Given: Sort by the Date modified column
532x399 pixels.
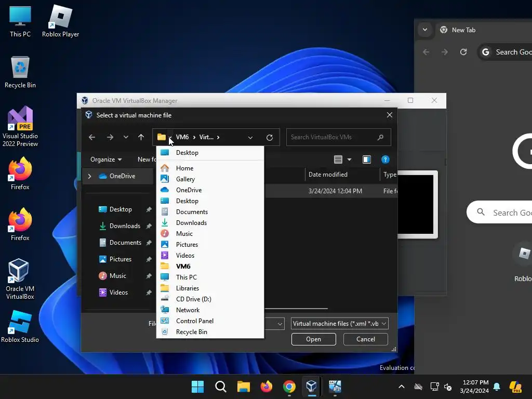Looking at the screenshot, I should [342, 175].
